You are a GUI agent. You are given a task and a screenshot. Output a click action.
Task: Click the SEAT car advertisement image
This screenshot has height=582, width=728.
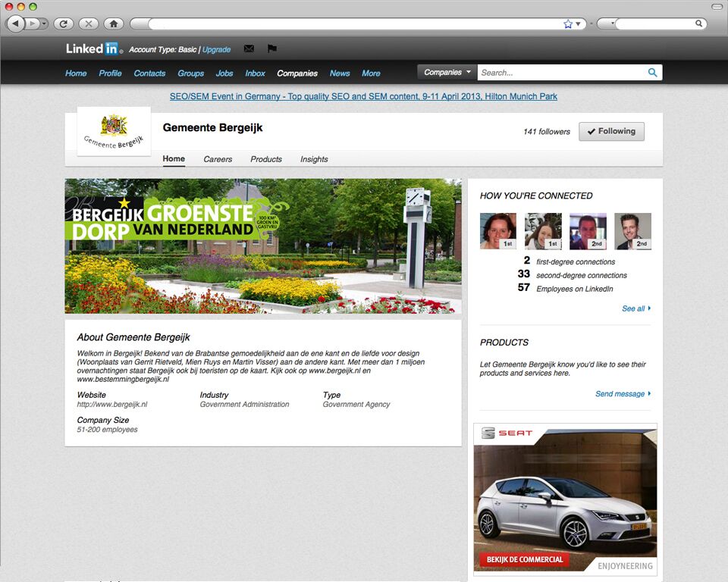click(566, 499)
